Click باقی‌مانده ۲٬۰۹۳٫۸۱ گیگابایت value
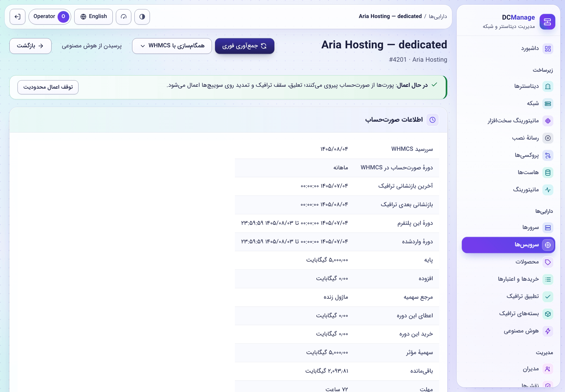Image resolution: width=565 pixels, height=392 pixels. (x=327, y=371)
